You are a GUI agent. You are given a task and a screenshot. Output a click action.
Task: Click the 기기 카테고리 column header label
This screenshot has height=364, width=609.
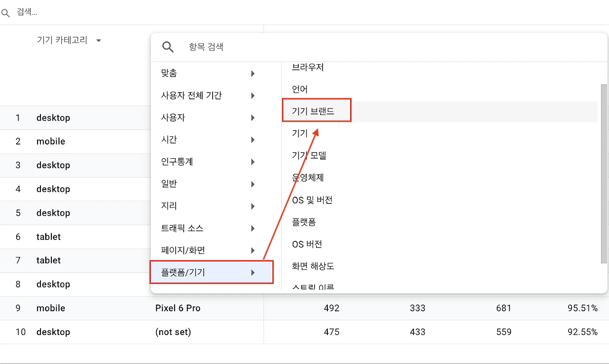(62, 40)
